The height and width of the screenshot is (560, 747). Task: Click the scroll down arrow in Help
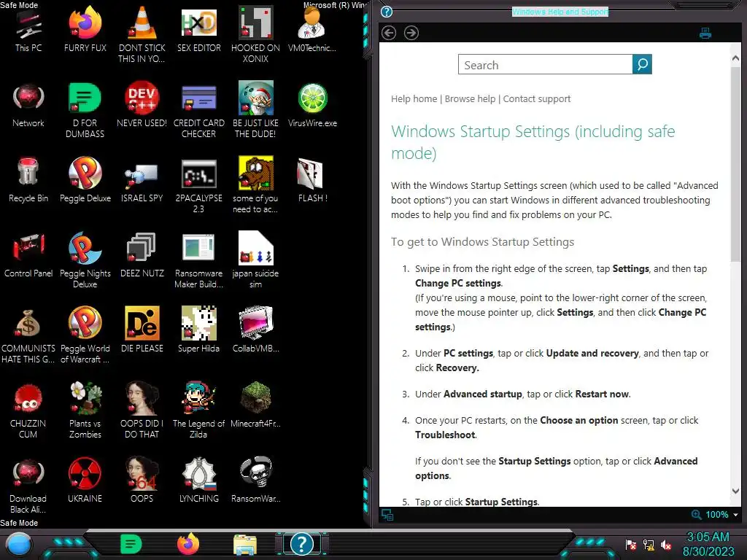[735, 491]
